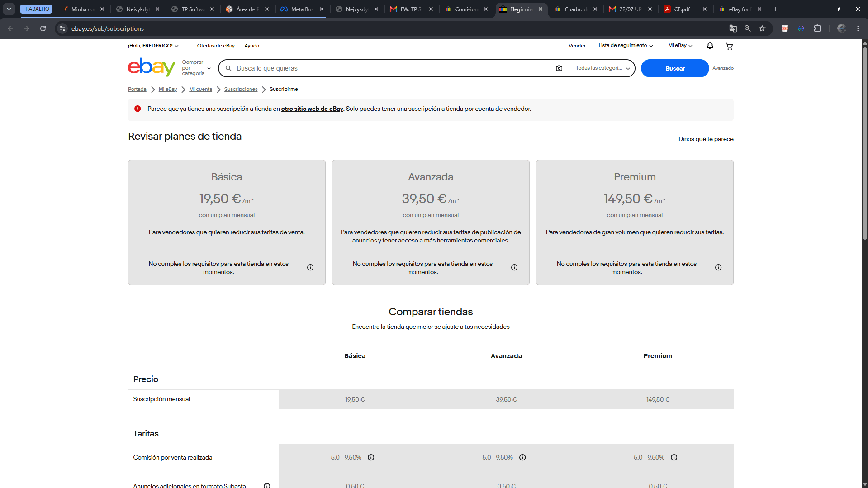The height and width of the screenshot is (488, 868).
Task: Click info icon in Avanzada plan card
Action: point(514,268)
